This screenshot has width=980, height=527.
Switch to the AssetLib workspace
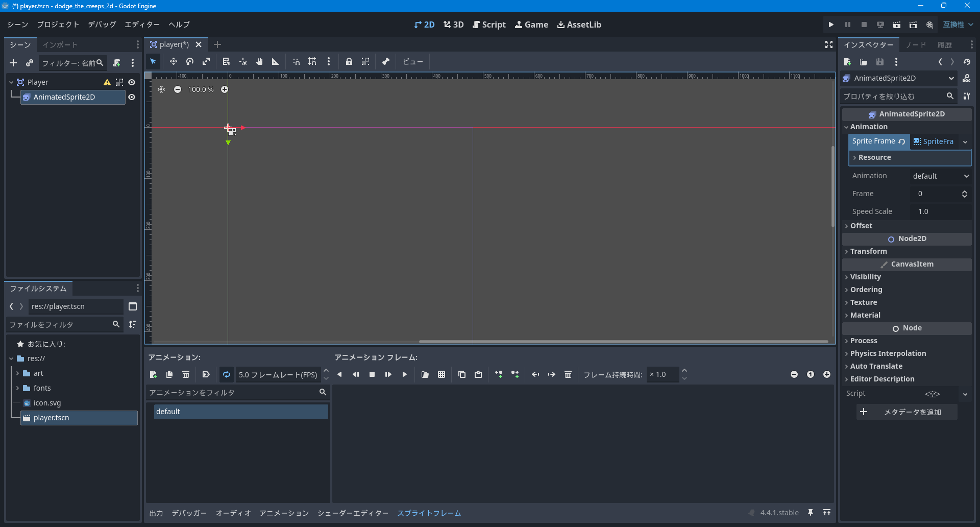pos(579,25)
